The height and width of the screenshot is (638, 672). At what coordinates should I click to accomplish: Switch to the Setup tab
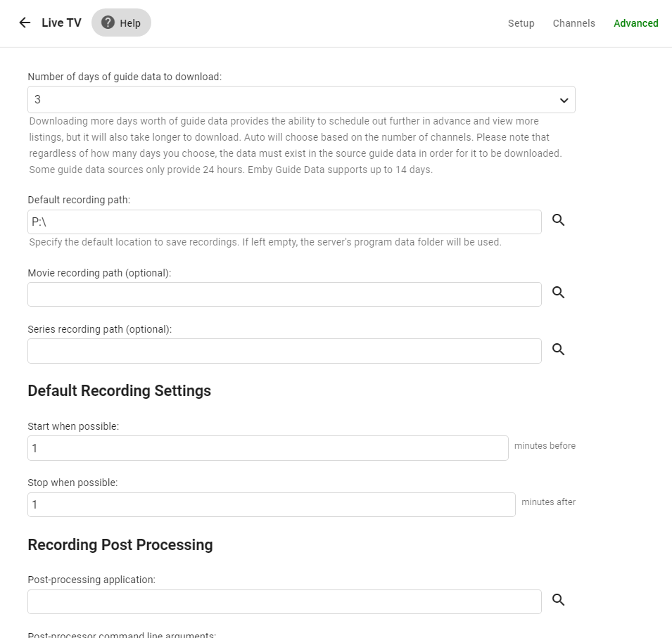521,23
